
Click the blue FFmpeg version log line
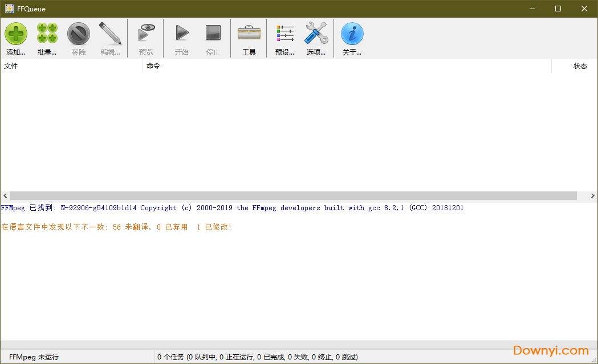pyautogui.click(x=233, y=208)
